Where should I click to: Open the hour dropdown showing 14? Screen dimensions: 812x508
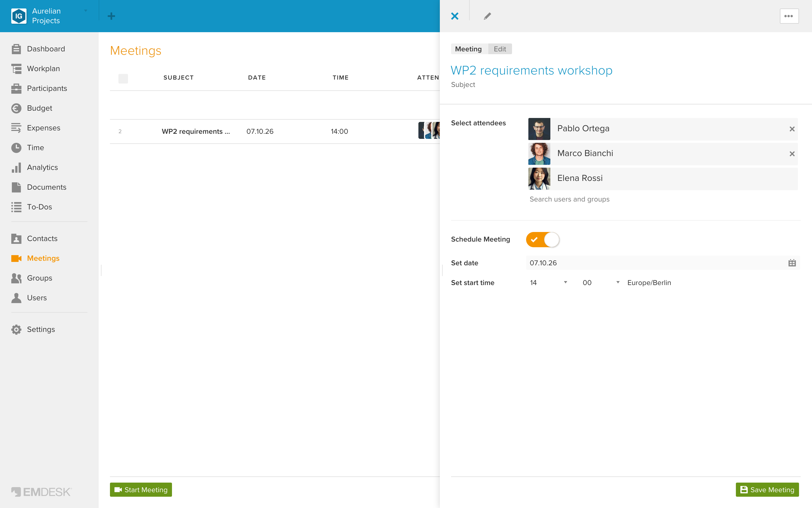[548, 283]
